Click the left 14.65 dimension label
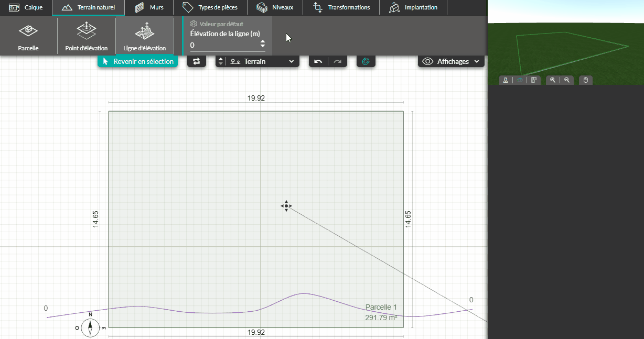644x339 pixels. pos(95,219)
